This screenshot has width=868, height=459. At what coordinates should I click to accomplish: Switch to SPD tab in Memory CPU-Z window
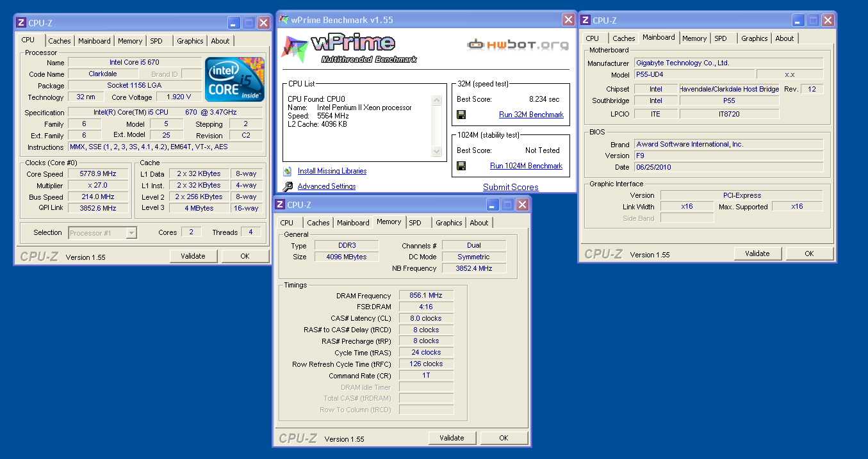(415, 223)
